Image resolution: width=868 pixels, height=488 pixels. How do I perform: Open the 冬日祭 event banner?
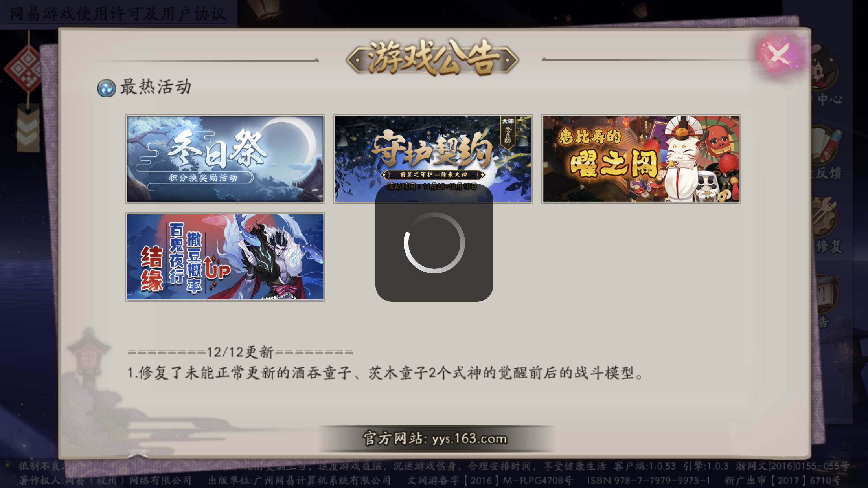pyautogui.click(x=225, y=159)
